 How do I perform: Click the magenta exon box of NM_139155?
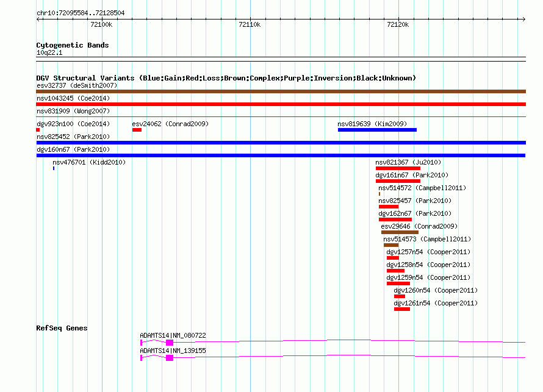click(170, 358)
